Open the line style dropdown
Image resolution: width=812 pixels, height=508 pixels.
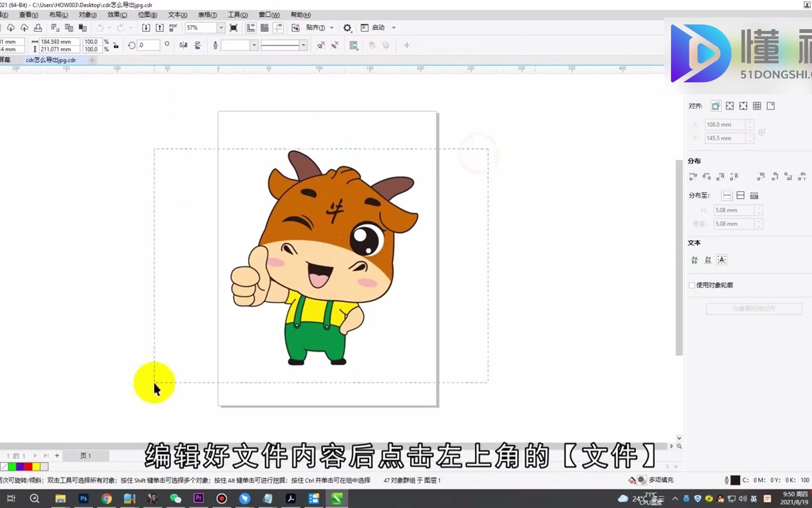304,45
